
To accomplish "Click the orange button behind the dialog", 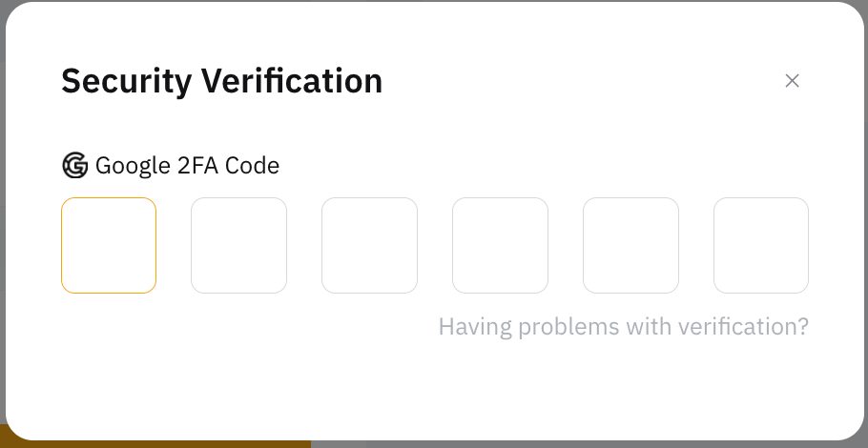I will [x=153, y=443].
